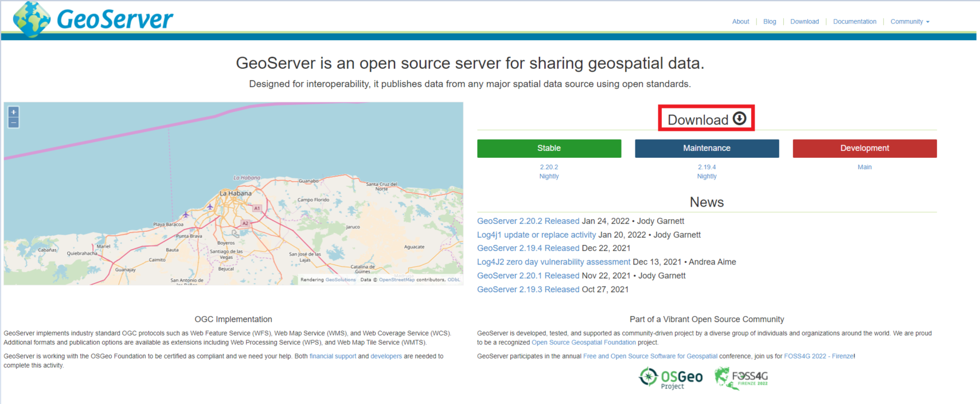Screen dimensions: 980x404
Task: Open the FOSS4G Firenze 2022 logo
Action: (741, 378)
